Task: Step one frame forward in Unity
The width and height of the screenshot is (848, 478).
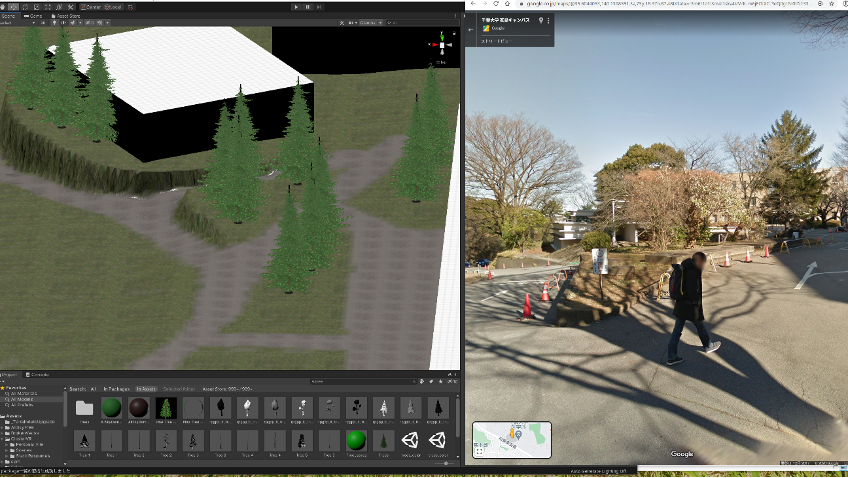Action: click(x=319, y=7)
